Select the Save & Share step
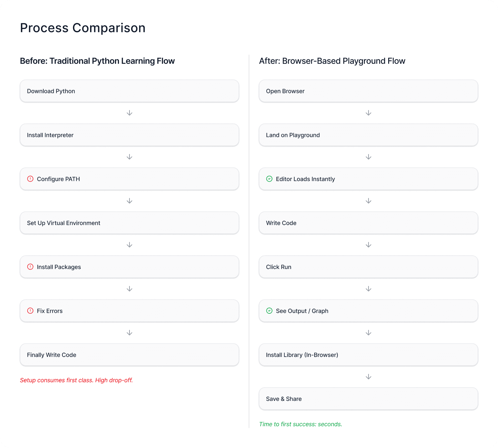 [x=368, y=399]
